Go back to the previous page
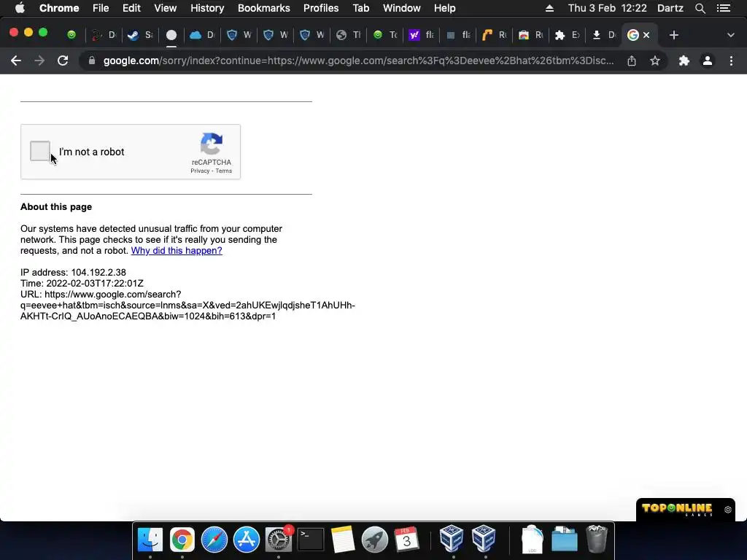This screenshot has width=747, height=560. (x=16, y=61)
